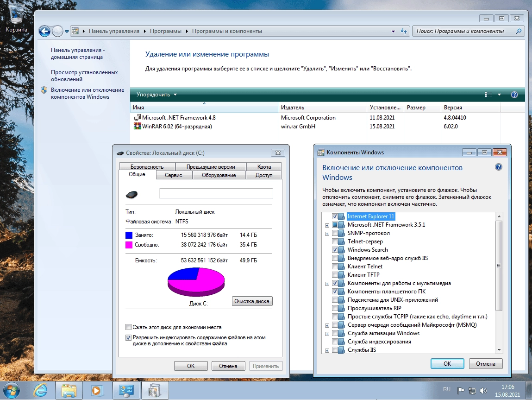Enable the Клиент Telnet checkbox

pos(335,267)
